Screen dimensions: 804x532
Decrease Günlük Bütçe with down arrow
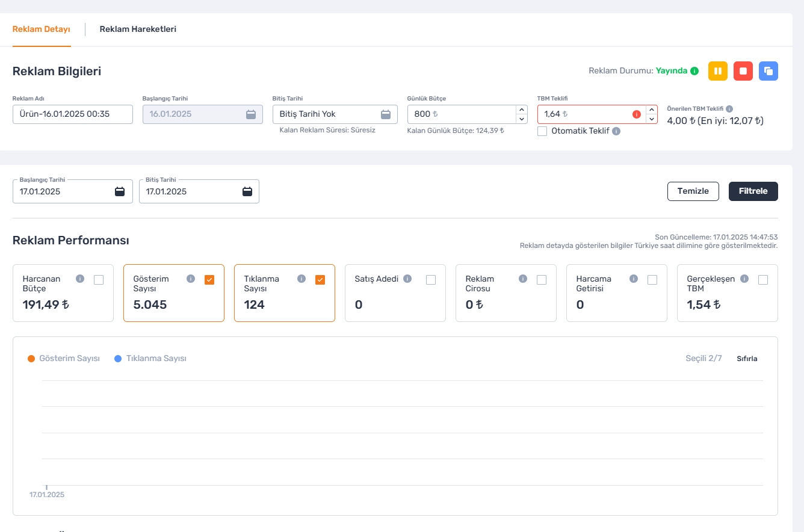tap(522, 119)
